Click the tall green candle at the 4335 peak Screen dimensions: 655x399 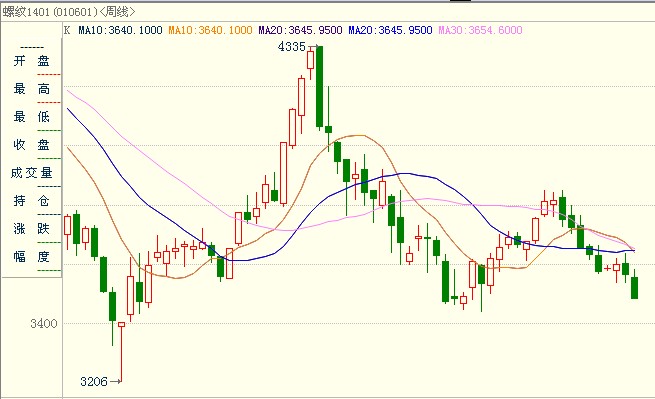tap(320, 86)
